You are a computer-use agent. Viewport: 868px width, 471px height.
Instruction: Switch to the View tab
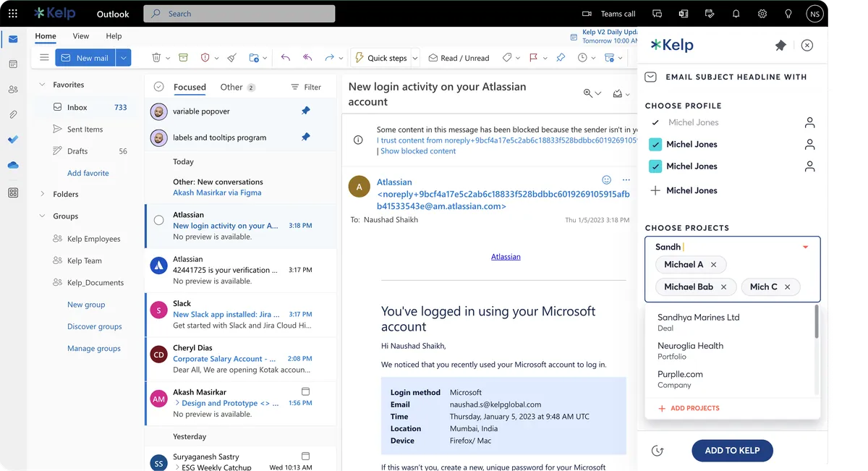point(81,36)
